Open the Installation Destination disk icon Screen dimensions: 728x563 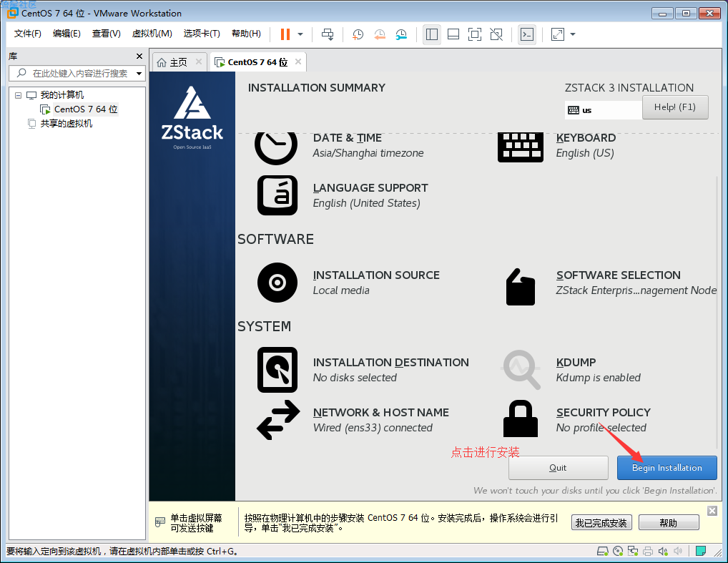(x=277, y=370)
